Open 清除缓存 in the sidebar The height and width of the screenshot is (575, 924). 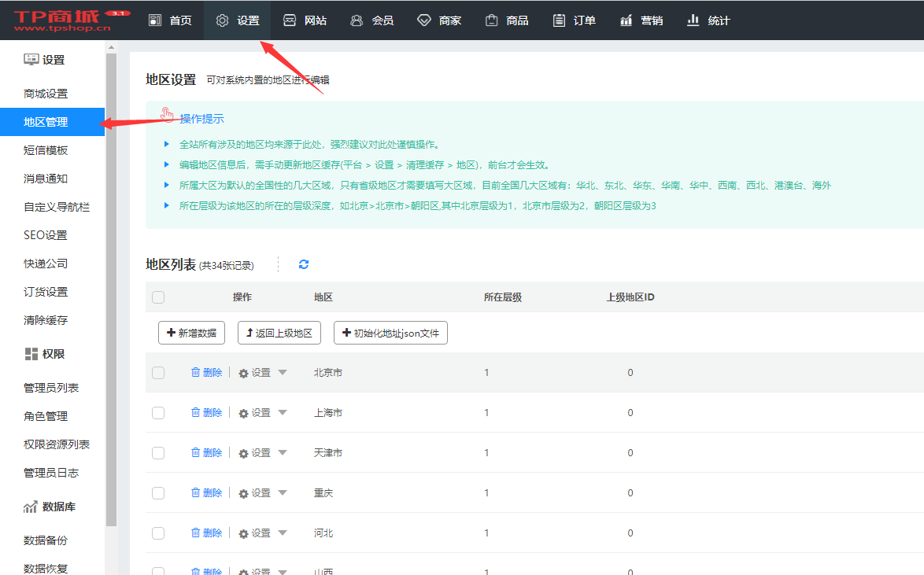click(x=46, y=320)
